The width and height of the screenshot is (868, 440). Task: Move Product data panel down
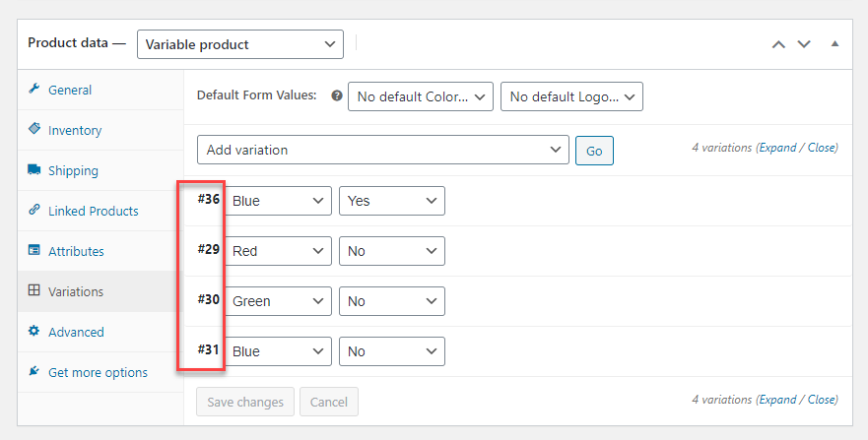pos(804,44)
